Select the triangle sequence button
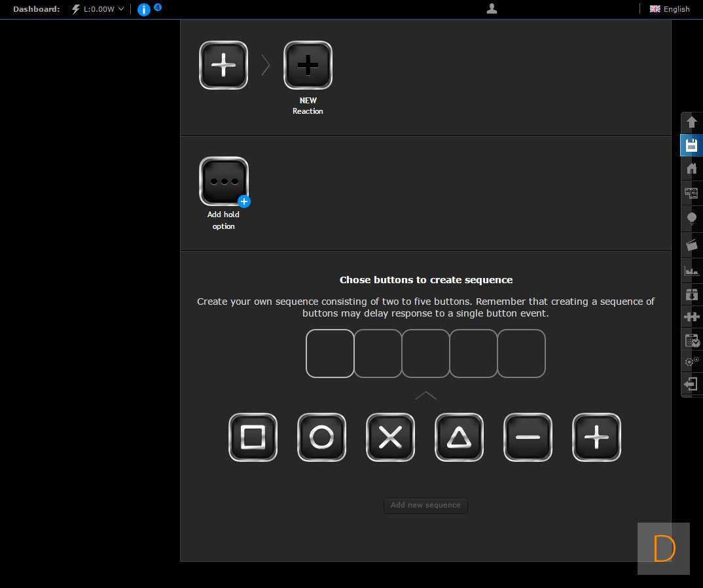 tap(459, 438)
